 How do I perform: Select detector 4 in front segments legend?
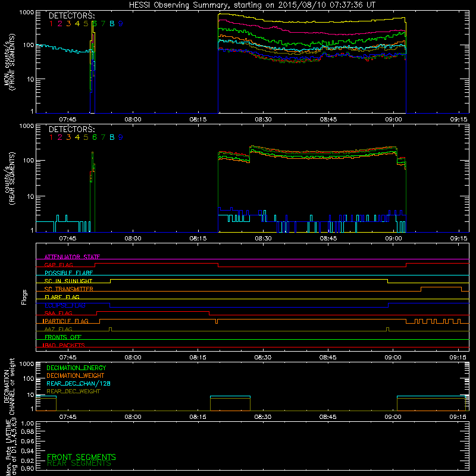coord(77,24)
